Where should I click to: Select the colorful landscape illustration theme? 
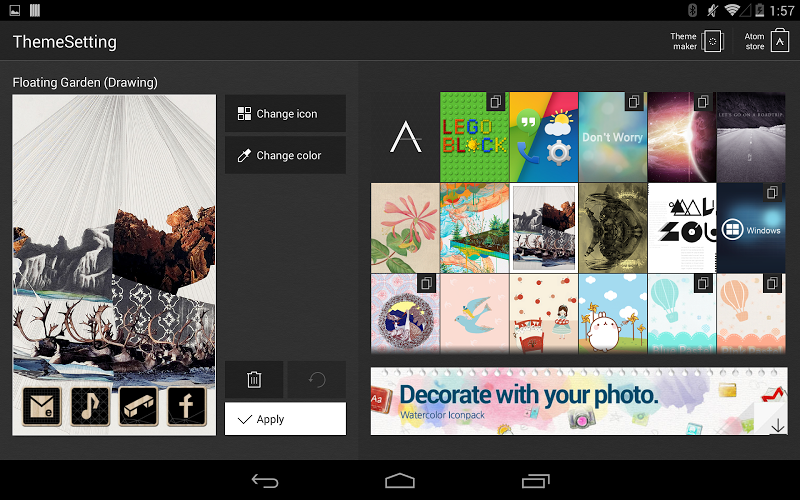tap(474, 228)
